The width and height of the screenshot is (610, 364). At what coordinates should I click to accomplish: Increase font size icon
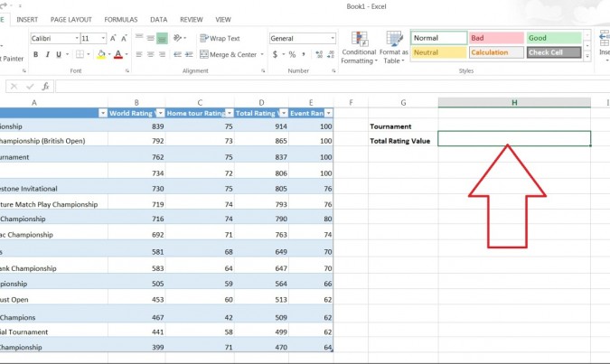point(113,38)
